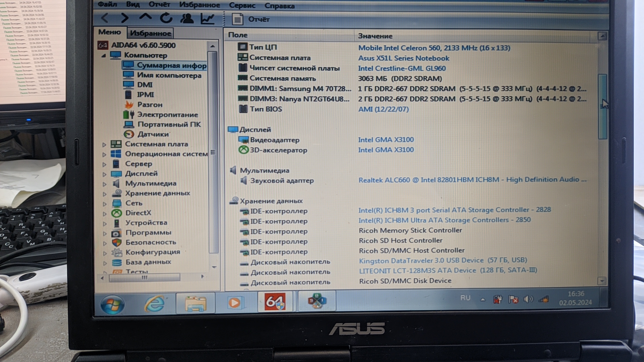Open Windows Explorer folder on taskbar
This screenshot has width=644, height=362.
coord(195,303)
